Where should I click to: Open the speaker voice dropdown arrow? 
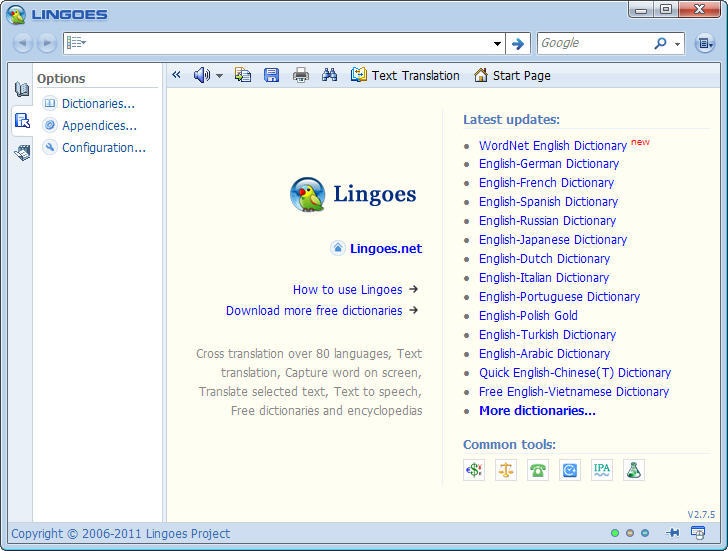tap(219, 76)
